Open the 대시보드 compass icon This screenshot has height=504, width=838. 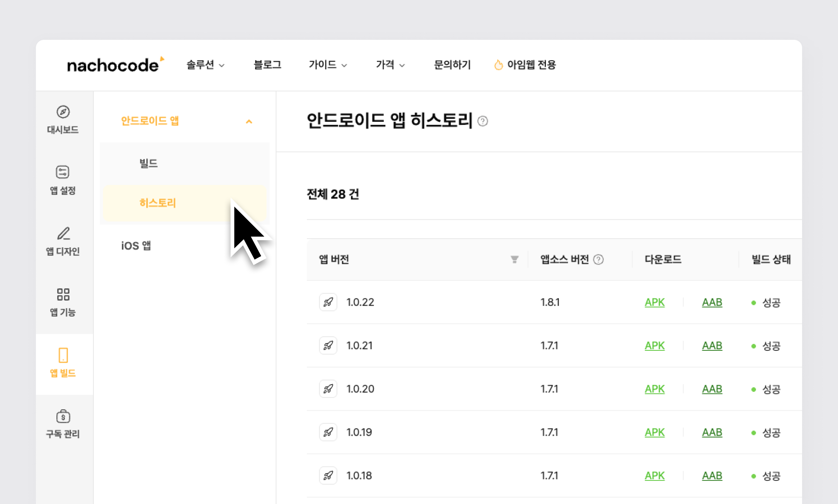pos(63,112)
